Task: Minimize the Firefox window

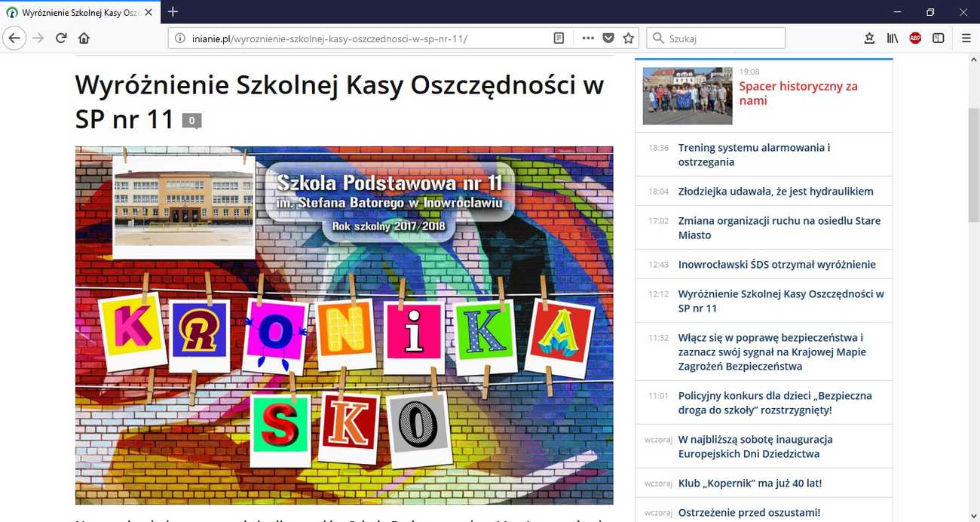Action: [x=898, y=11]
